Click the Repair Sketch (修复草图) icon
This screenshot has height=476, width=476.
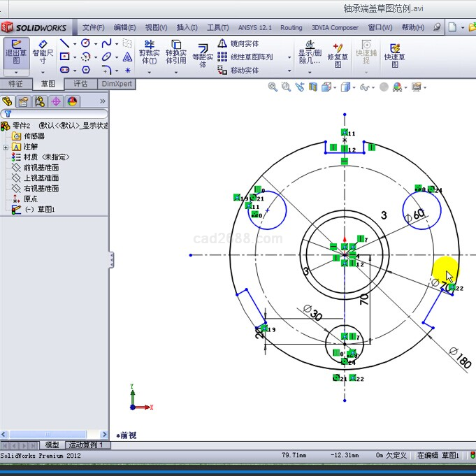tap(338, 53)
